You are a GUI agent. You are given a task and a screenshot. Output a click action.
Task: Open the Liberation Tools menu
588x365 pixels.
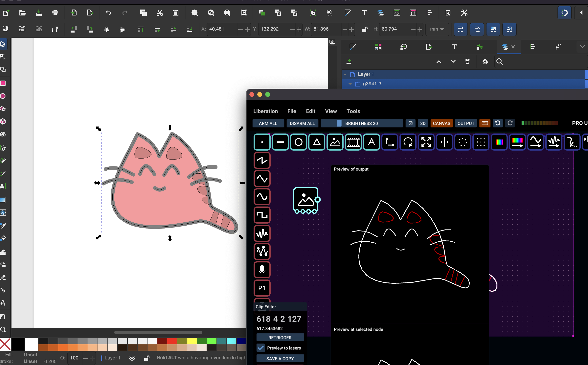click(x=353, y=111)
